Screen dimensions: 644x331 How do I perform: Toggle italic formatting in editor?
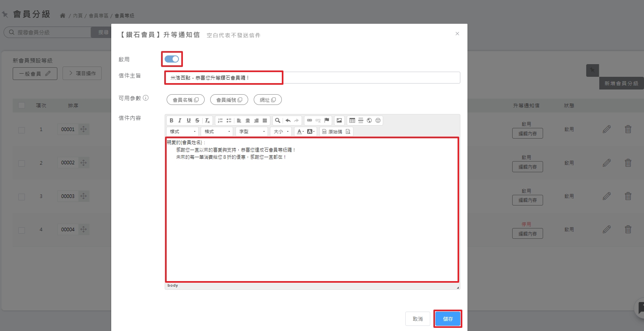point(180,120)
